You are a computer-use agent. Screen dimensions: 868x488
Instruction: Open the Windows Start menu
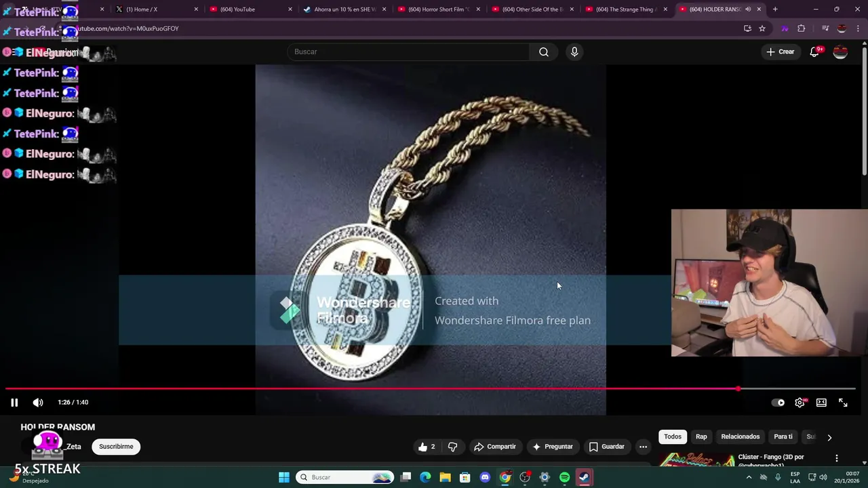(x=284, y=477)
